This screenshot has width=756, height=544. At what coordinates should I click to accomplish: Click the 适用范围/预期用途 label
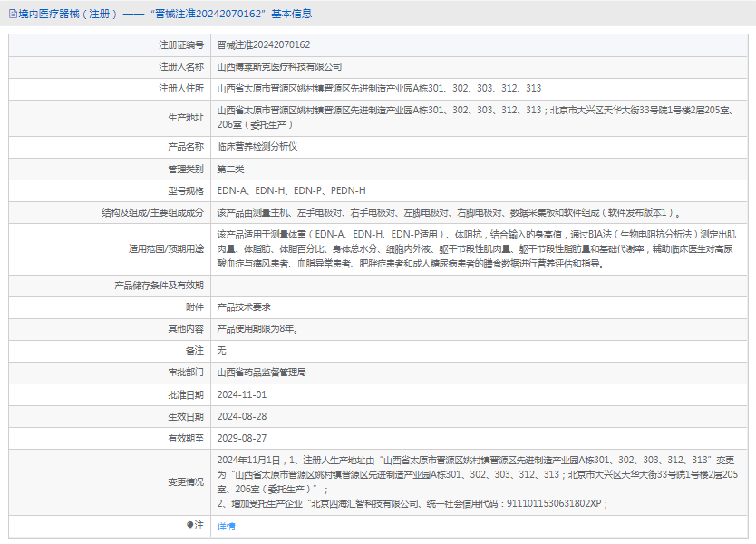166,248
